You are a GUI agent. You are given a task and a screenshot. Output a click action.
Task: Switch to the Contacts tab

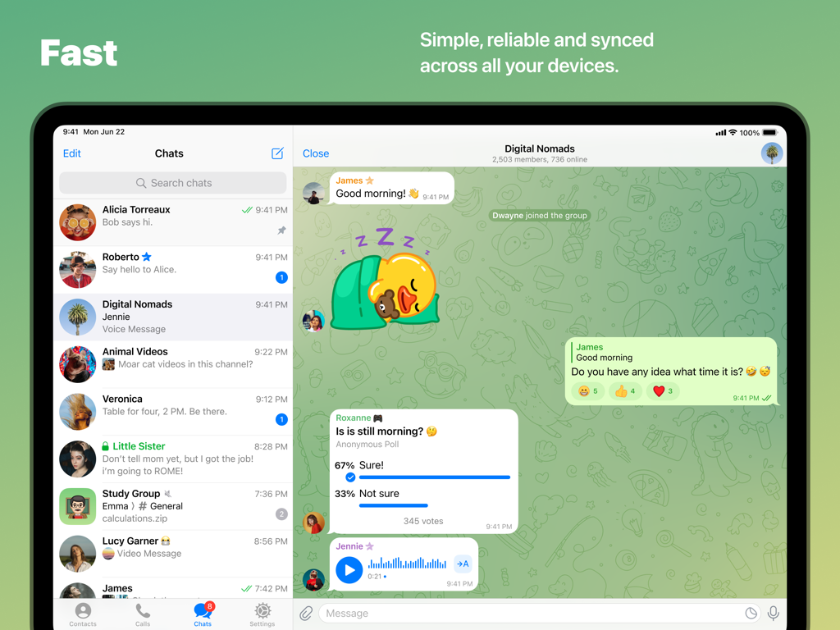(83, 615)
